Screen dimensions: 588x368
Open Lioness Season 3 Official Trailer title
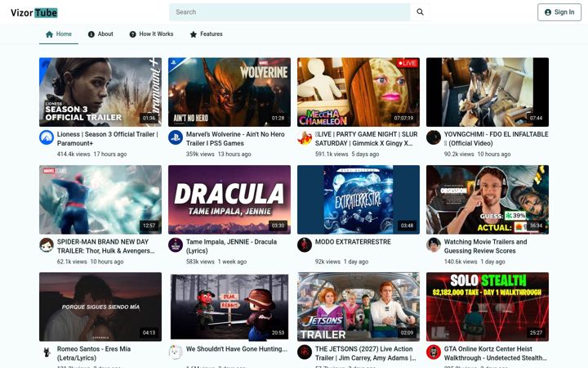(x=108, y=138)
